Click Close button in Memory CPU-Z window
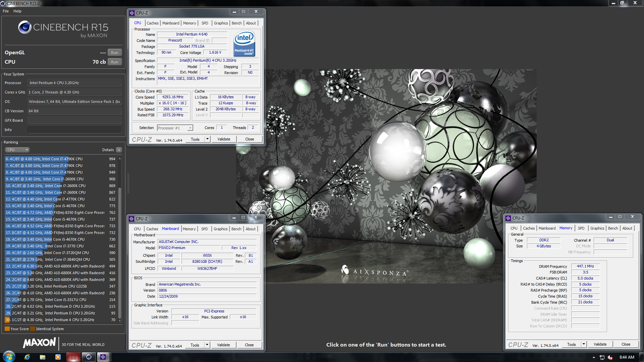644x362 pixels. click(x=626, y=344)
